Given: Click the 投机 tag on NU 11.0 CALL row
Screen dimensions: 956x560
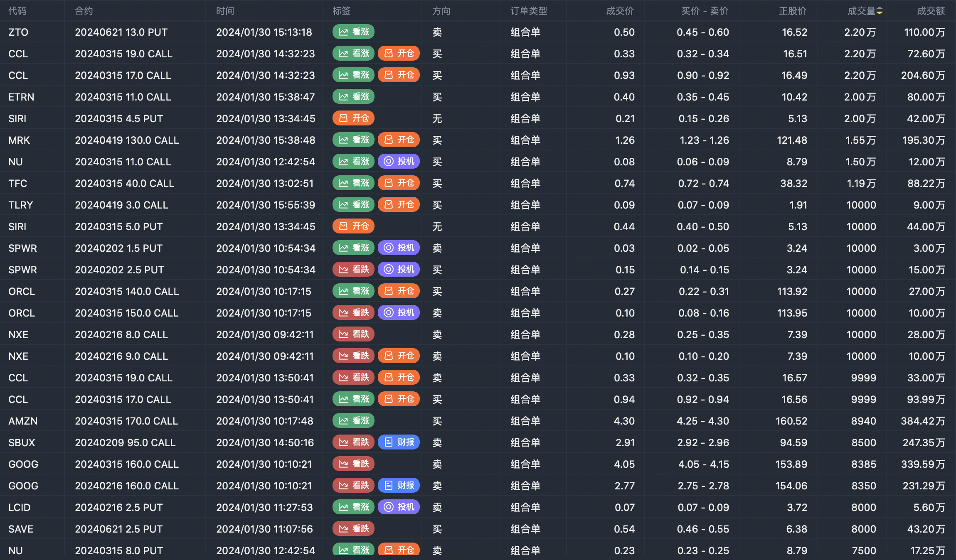Looking at the screenshot, I should pyautogui.click(x=399, y=162).
